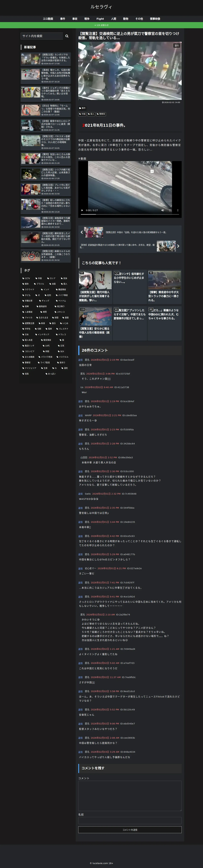Screen dimensions: 203x868
Task: Select the イスラエル tag
Action: (x=63, y=357)
